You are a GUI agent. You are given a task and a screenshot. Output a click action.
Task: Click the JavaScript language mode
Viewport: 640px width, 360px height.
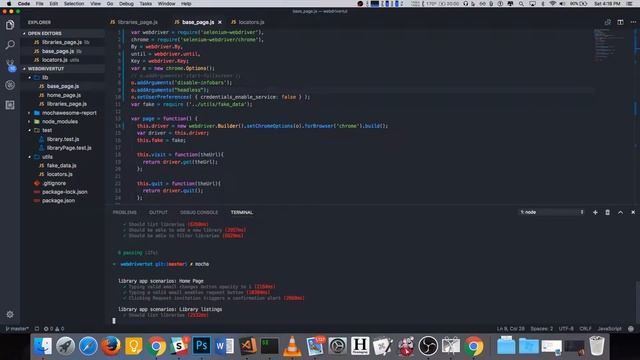click(609, 329)
